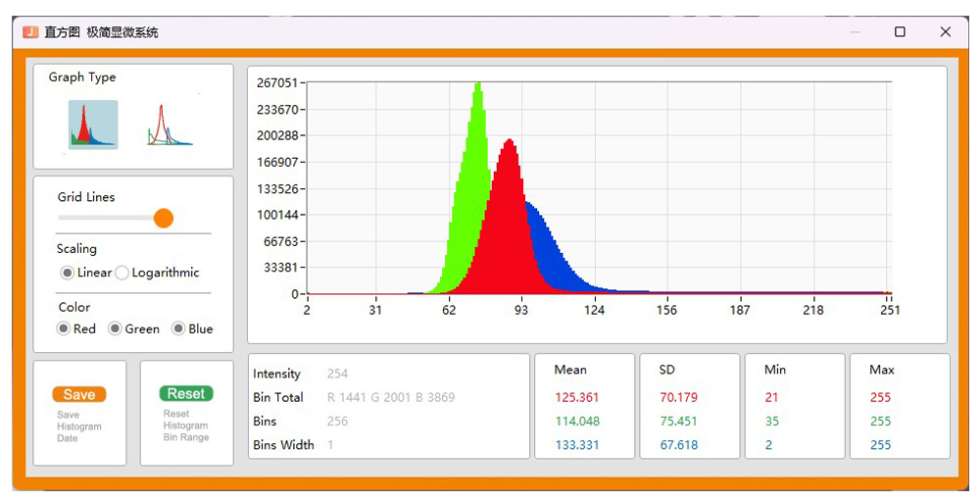This screenshot has width=980, height=502.
Task: Click the blue histogram region
Action: pos(549,245)
